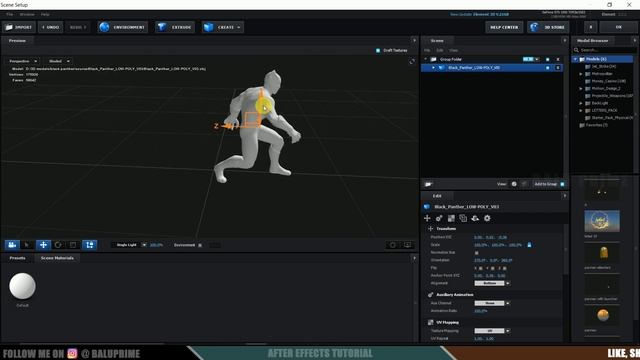Screen dimensions: 640x360
Task: Toggle the scale proportion lock
Action: tap(529, 245)
